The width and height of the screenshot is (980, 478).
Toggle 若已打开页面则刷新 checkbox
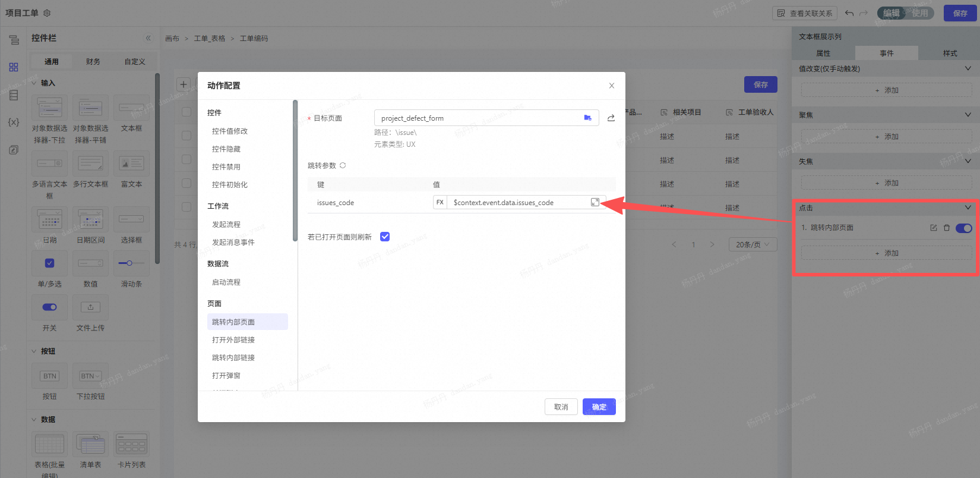(385, 237)
